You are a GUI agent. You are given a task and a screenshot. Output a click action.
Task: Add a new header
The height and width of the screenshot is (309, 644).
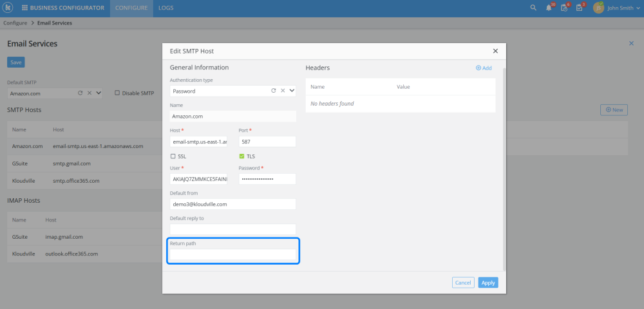(x=484, y=68)
